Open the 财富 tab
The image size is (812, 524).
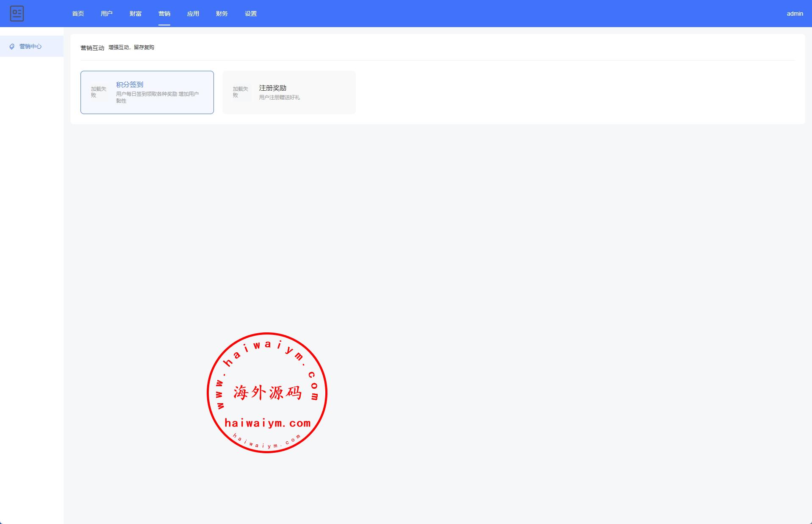click(136, 14)
